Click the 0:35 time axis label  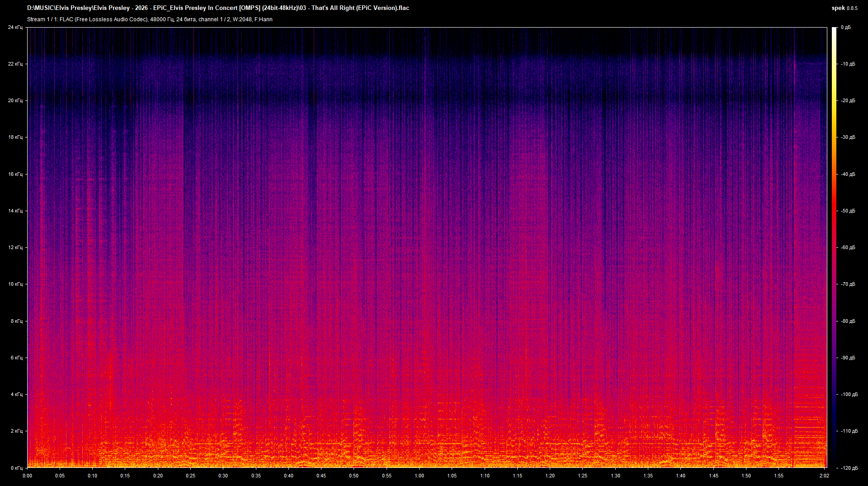click(x=256, y=476)
